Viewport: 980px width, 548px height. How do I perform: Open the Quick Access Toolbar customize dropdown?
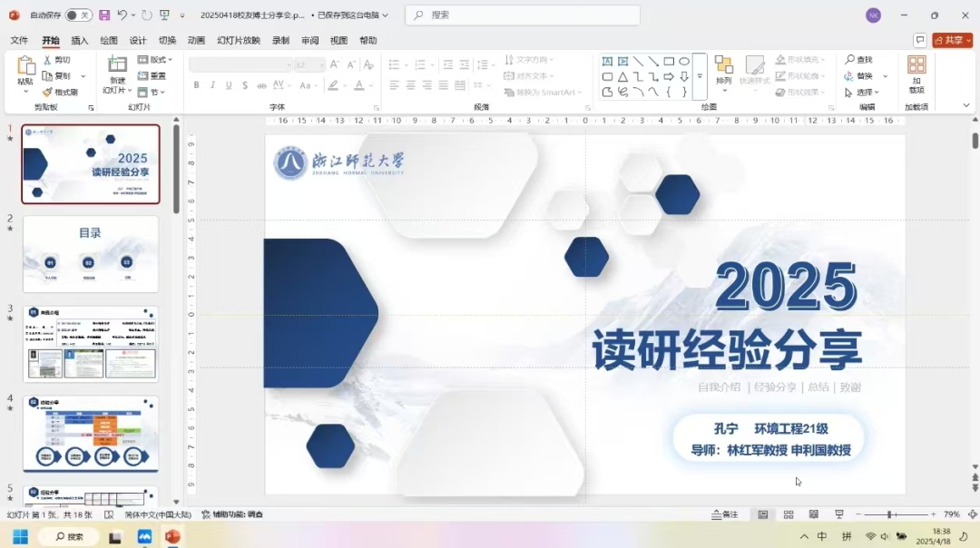(x=182, y=15)
